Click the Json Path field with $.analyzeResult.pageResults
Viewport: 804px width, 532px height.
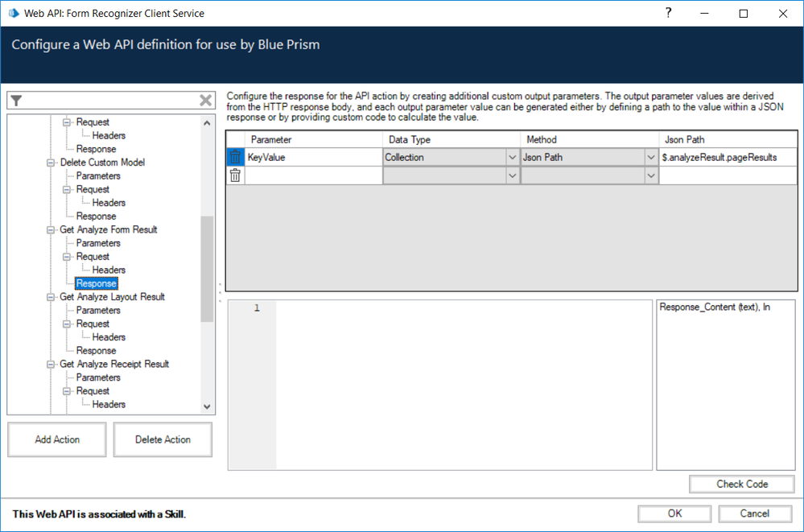727,158
